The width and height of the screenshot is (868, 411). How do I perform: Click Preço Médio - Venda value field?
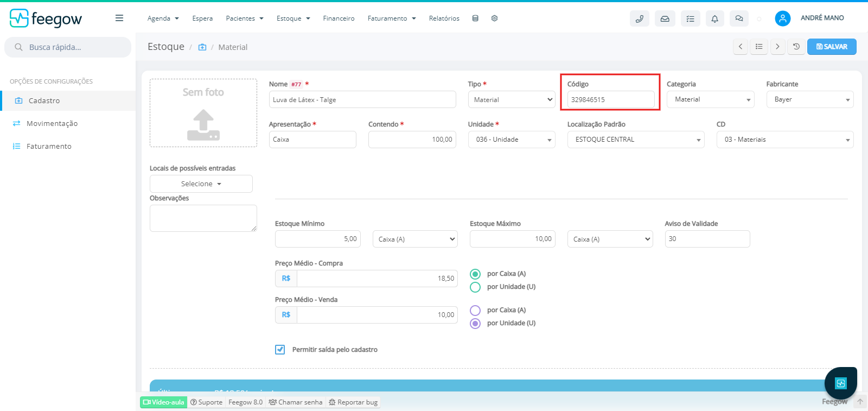(377, 315)
